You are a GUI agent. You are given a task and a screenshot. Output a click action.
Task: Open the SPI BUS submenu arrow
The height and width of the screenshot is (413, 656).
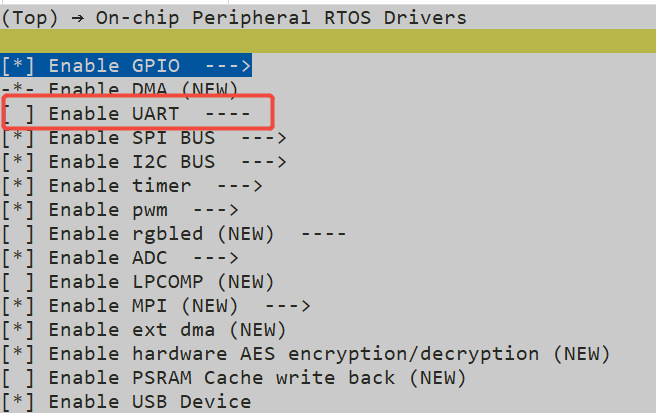click(262, 138)
